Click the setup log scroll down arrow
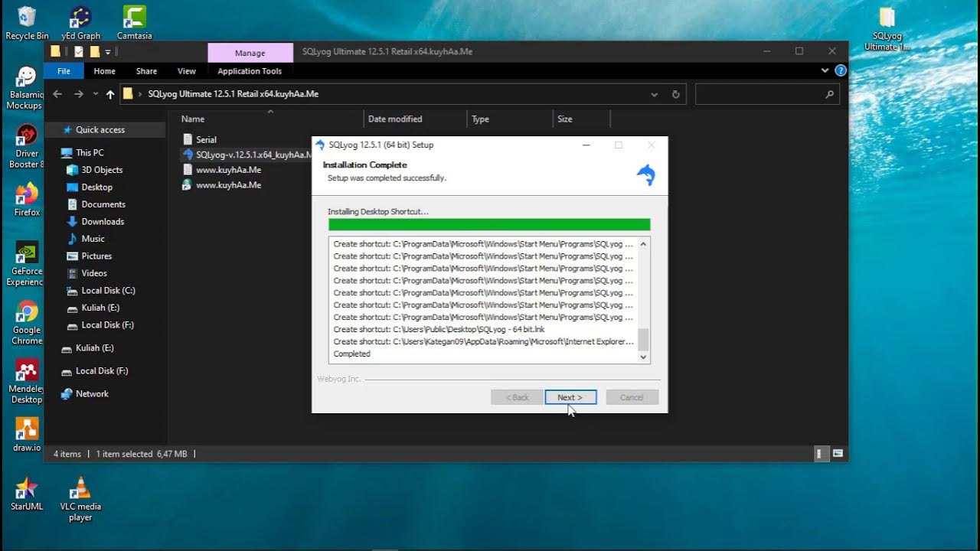The image size is (980, 551). [x=643, y=357]
